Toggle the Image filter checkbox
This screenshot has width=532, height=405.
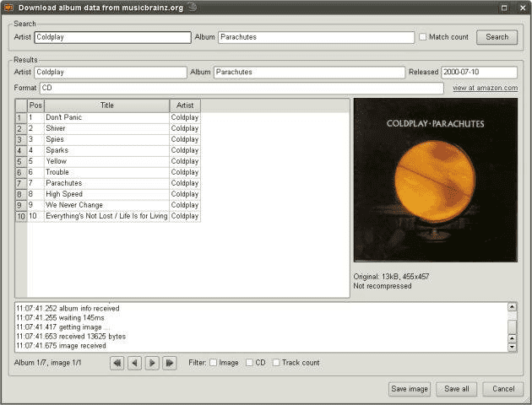[x=213, y=363]
